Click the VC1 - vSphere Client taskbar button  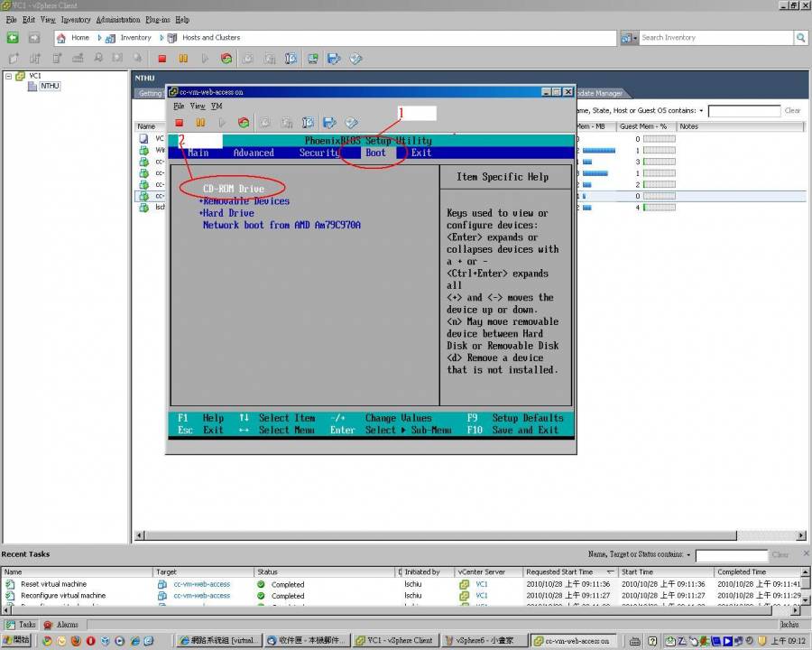coord(393,640)
